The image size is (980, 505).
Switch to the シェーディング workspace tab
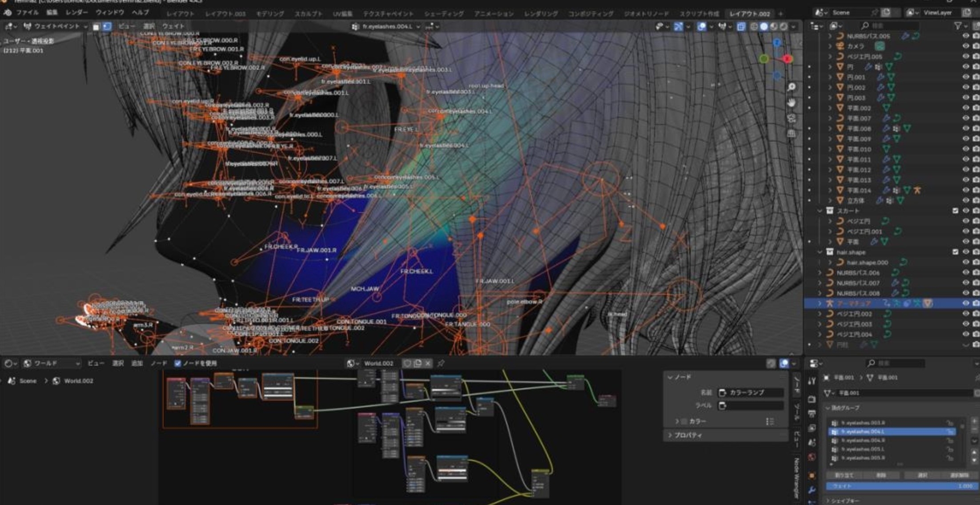point(443,14)
